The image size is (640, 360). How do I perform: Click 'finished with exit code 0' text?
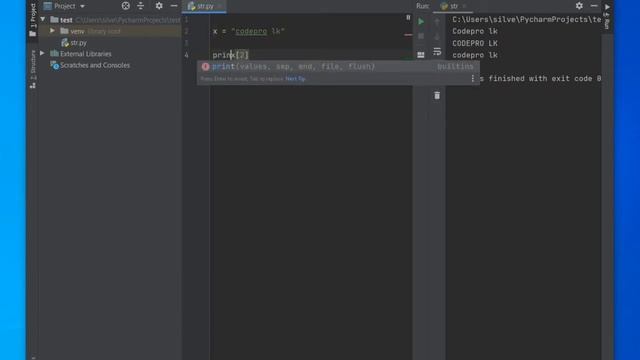pyautogui.click(x=544, y=78)
